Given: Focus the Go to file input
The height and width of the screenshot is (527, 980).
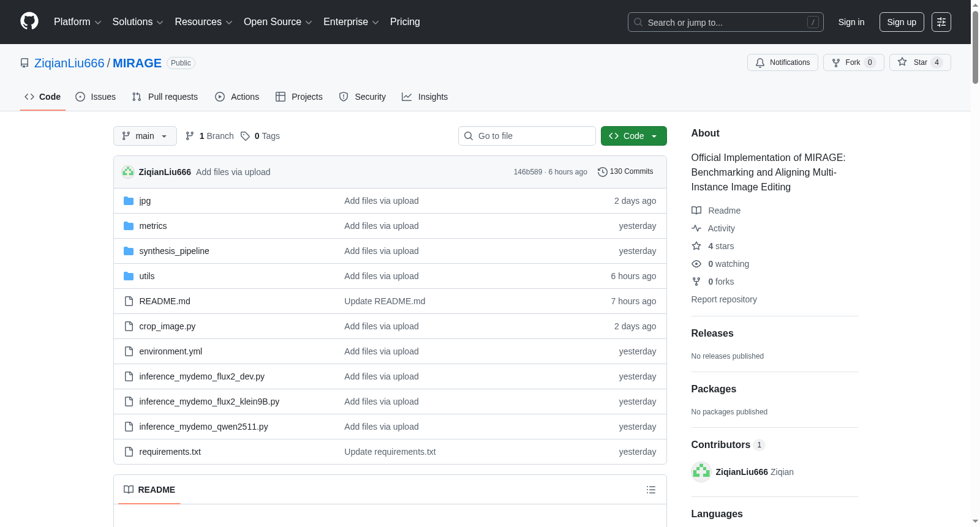Looking at the screenshot, I should 527,136.
